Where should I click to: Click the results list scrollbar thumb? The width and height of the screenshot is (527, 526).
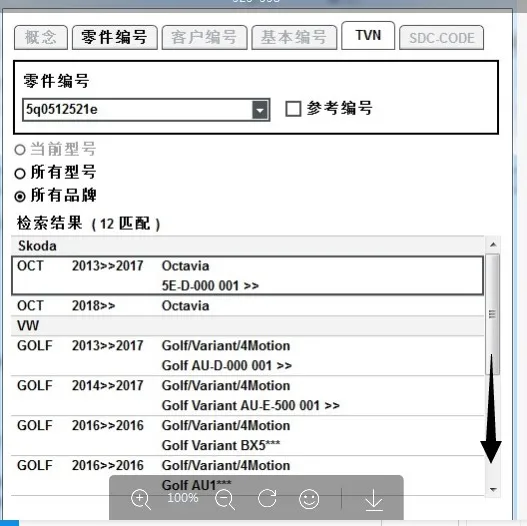coord(493,314)
